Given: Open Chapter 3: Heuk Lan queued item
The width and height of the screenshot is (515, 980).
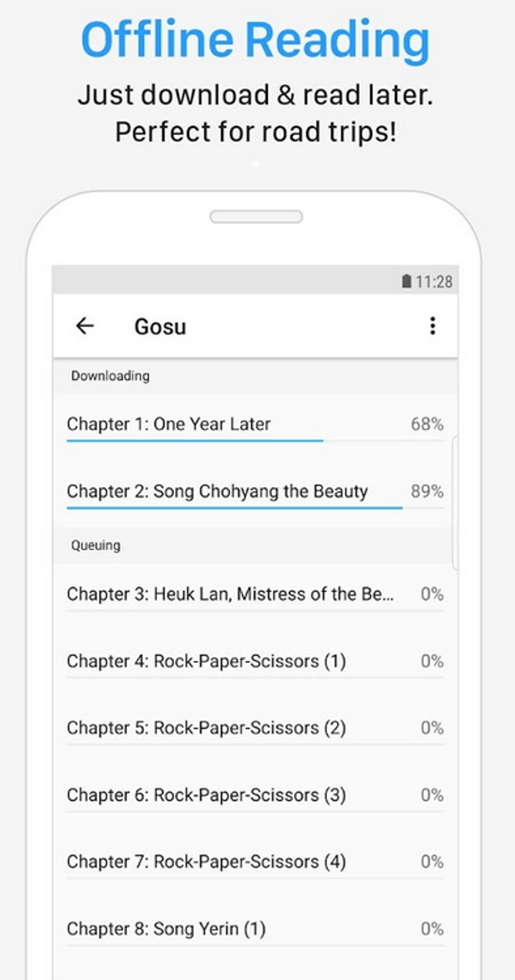Looking at the screenshot, I should pyautogui.click(x=230, y=594).
